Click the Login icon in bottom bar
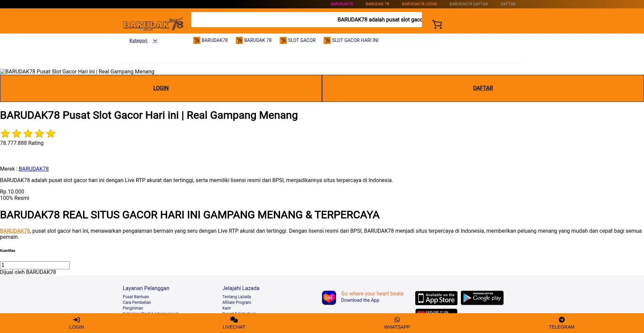The width and height of the screenshot is (644, 333). click(x=76, y=320)
